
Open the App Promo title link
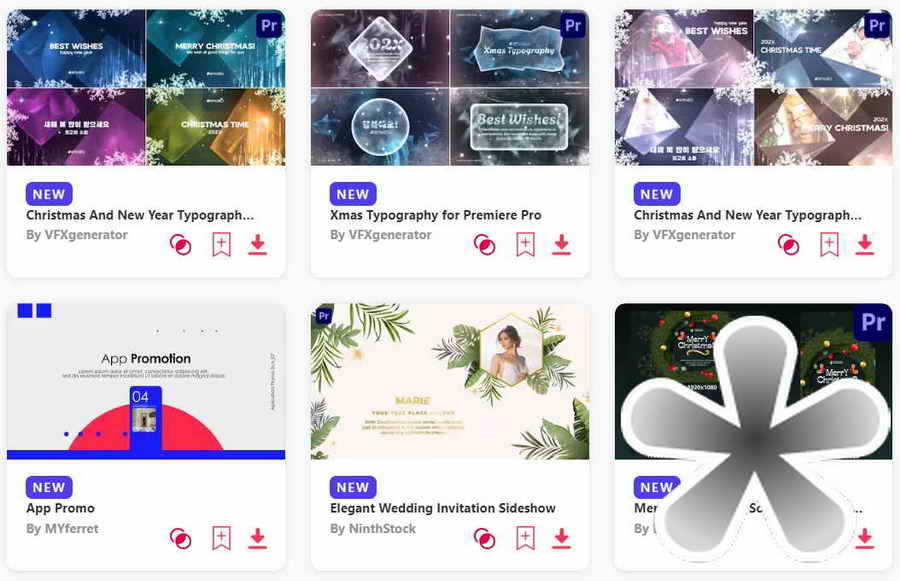[x=60, y=508]
